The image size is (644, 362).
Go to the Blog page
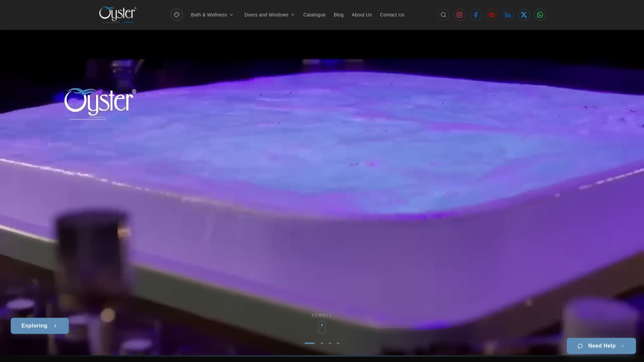click(338, 15)
